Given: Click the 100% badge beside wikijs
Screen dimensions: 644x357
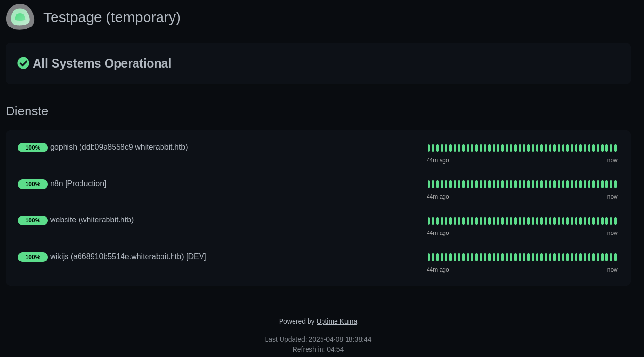Looking at the screenshot, I should [33, 257].
